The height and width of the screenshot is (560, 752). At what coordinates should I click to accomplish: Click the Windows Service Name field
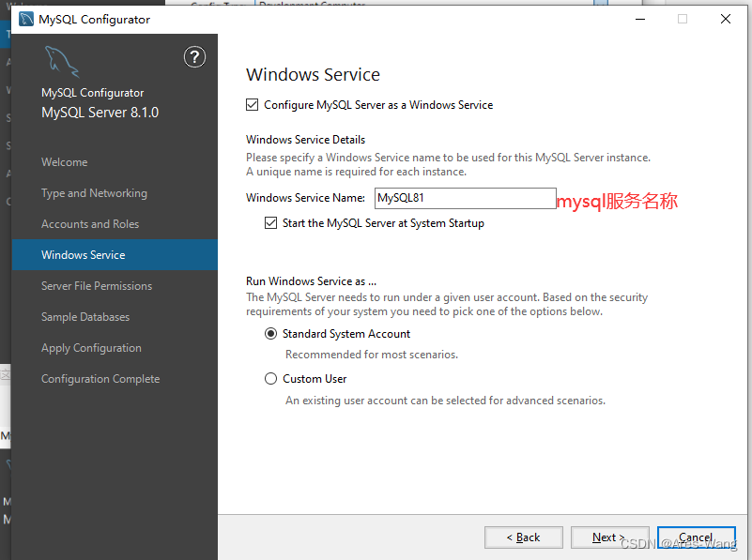coord(465,198)
